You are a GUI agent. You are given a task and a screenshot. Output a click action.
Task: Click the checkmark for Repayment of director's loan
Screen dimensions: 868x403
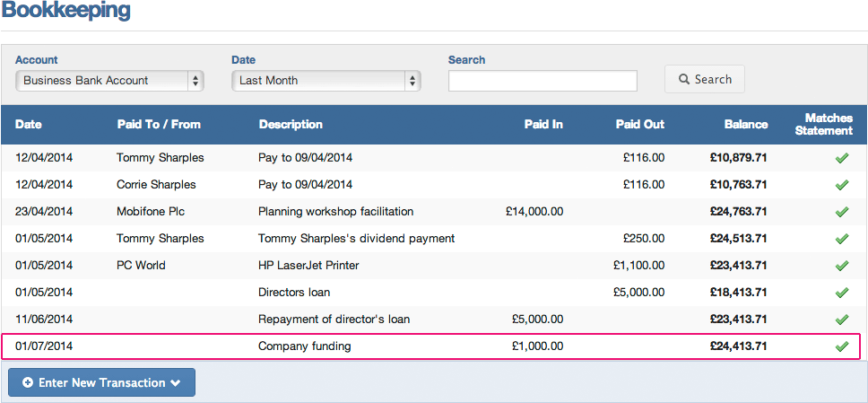[841, 320]
